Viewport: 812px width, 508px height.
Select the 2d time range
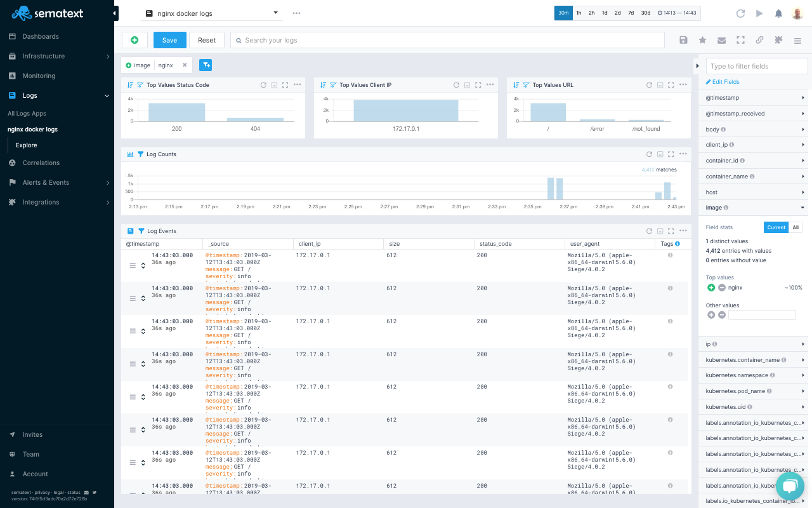click(617, 13)
